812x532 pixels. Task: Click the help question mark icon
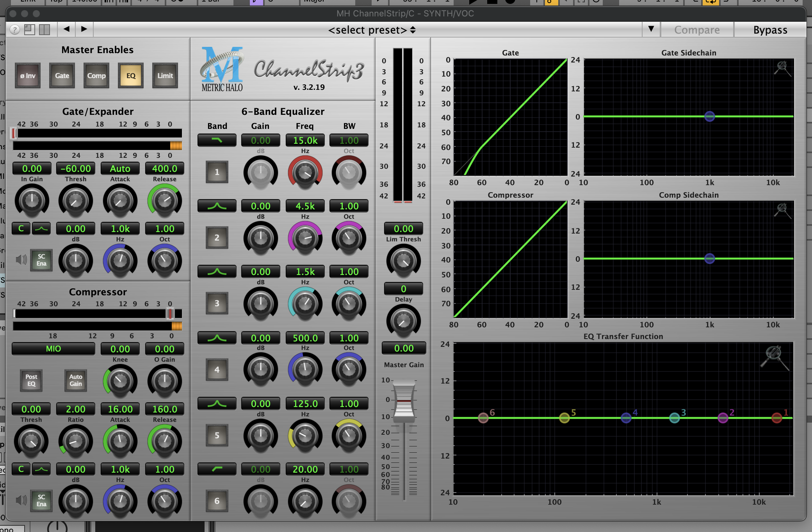pyautogui.click(x=14, y=30)
